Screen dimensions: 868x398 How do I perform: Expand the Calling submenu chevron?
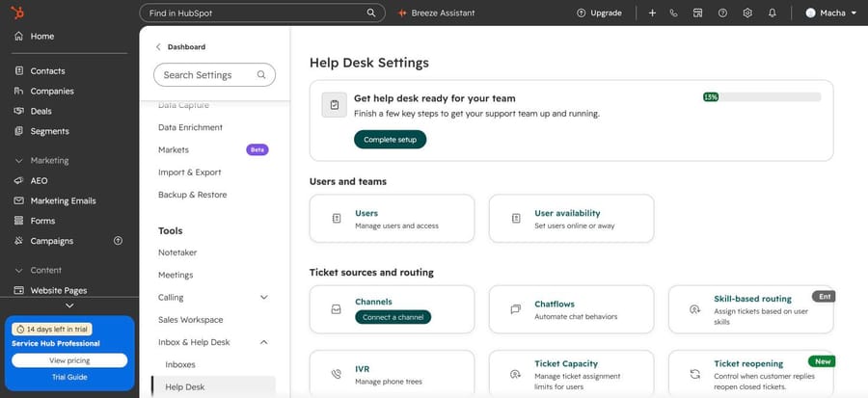point(264,298)
